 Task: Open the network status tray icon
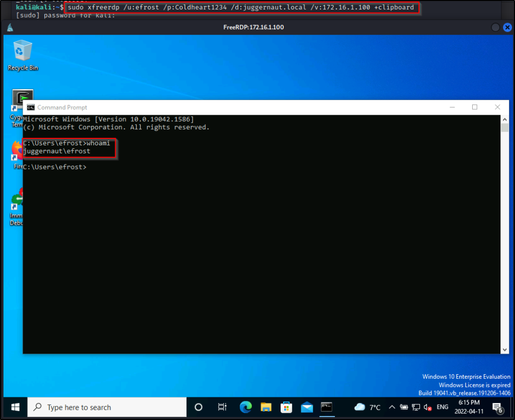click(x=416, y=407)
